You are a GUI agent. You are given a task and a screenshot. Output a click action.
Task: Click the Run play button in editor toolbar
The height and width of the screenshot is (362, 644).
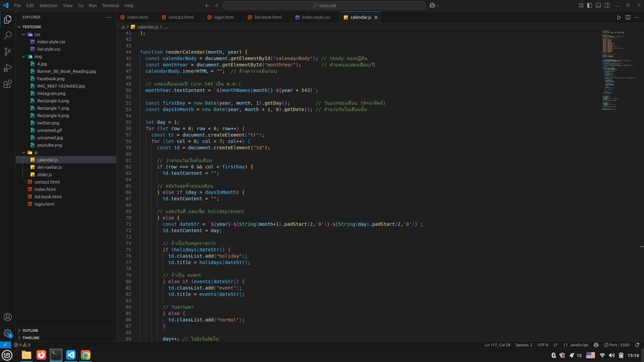(619, 17)
